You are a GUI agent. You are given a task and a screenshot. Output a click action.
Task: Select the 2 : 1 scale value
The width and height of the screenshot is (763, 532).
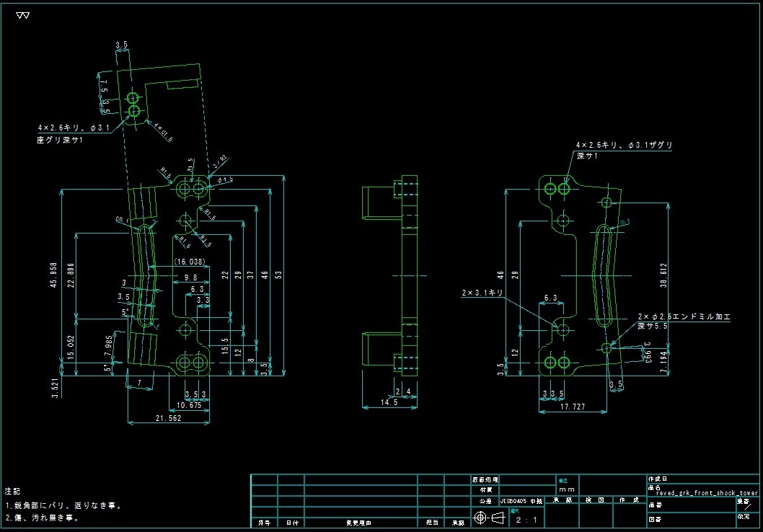526,520
